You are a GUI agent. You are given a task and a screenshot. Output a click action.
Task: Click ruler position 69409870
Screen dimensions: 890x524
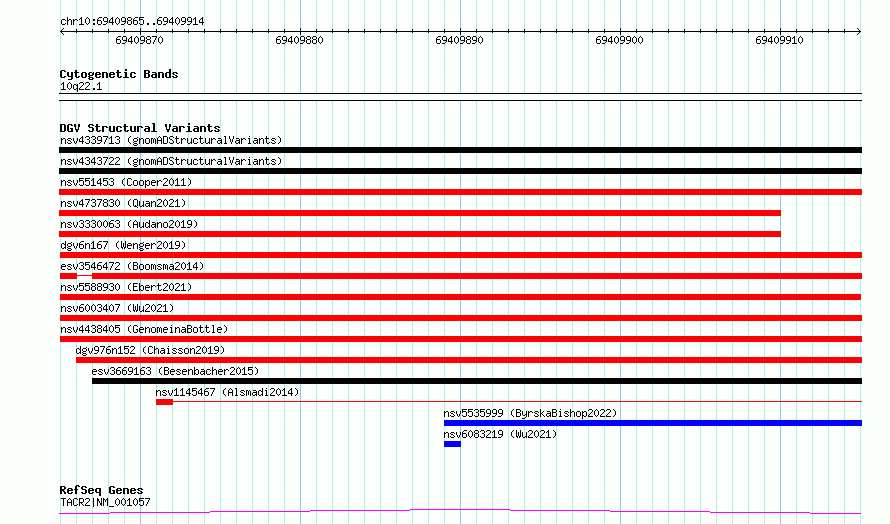[x=139, y=40]
